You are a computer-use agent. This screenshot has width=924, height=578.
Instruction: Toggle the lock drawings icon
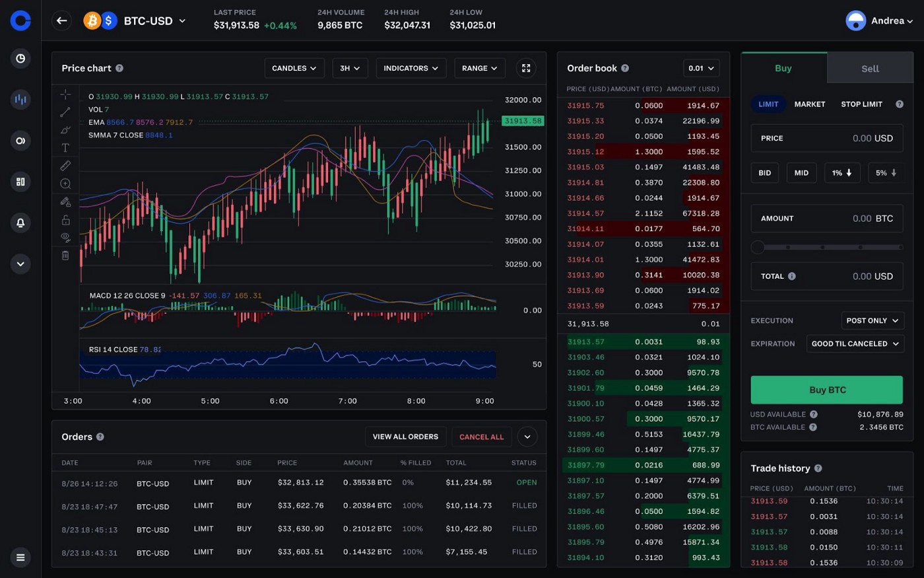(x=65, y=219)
